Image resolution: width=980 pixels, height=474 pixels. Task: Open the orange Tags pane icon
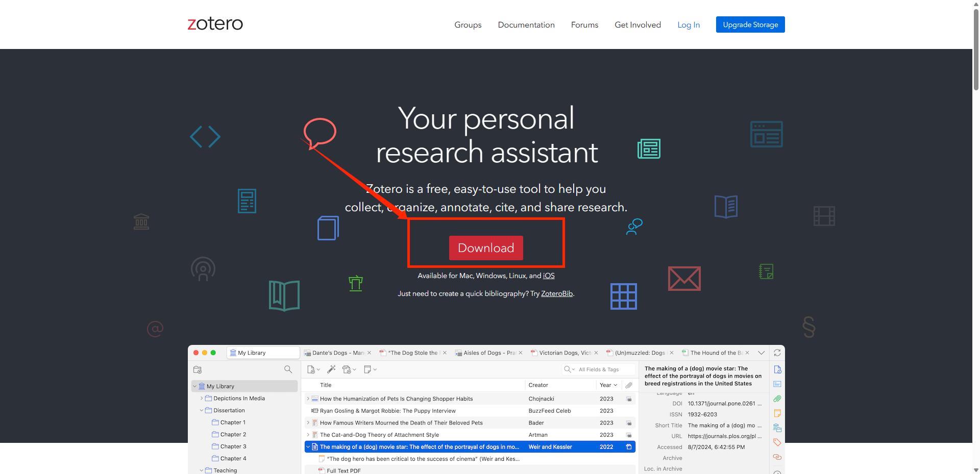tap(777, 442)
